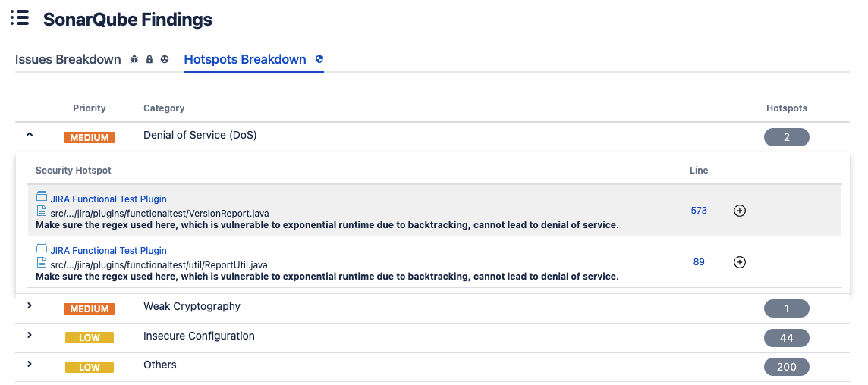The height and width of the screenshot is (385, 868).
Task: Select the Hotspots Breakdown tab
Action: click(x=244, y=59)
